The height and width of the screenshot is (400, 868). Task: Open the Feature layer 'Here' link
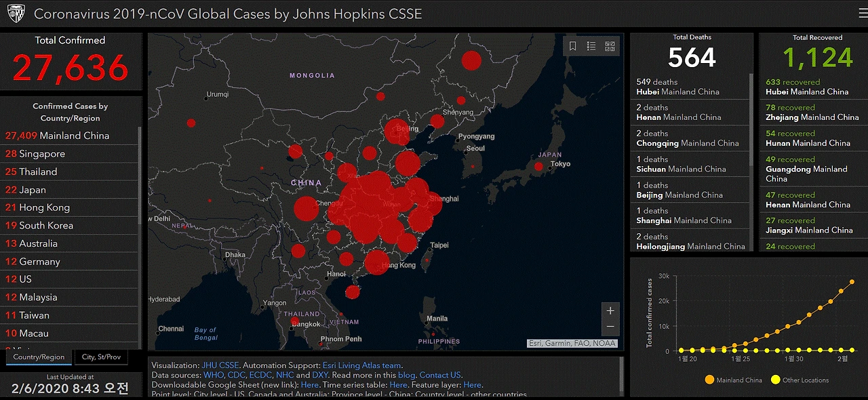click(x=473, y=384)
